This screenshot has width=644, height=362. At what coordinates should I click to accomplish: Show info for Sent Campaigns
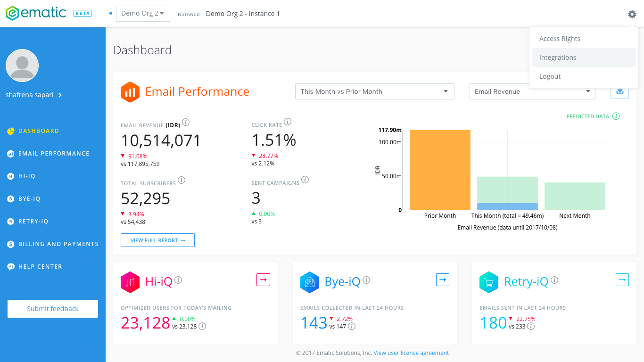(305, 180)
